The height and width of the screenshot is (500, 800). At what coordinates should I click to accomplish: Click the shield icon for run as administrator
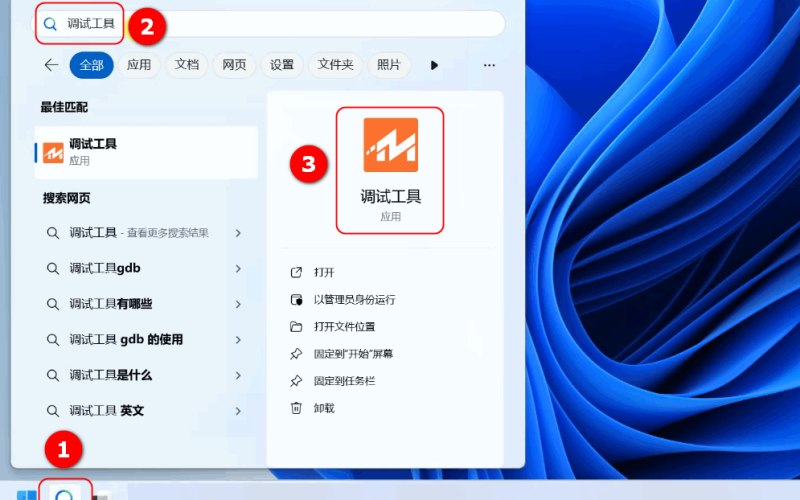pos(296,299)
